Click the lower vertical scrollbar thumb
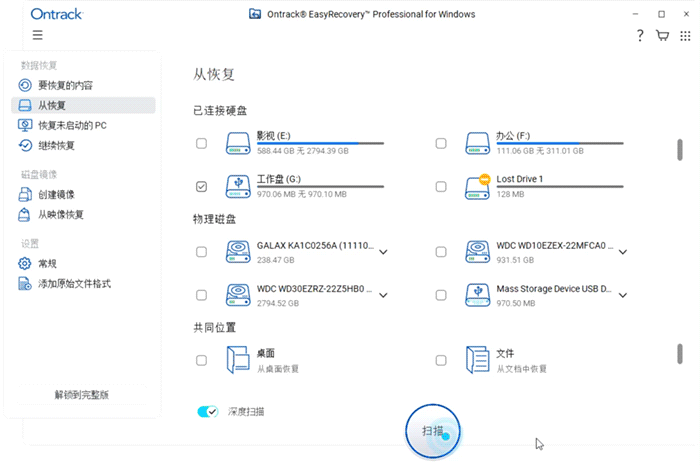The height and width of the screenshot is (465, 700). 679,354
